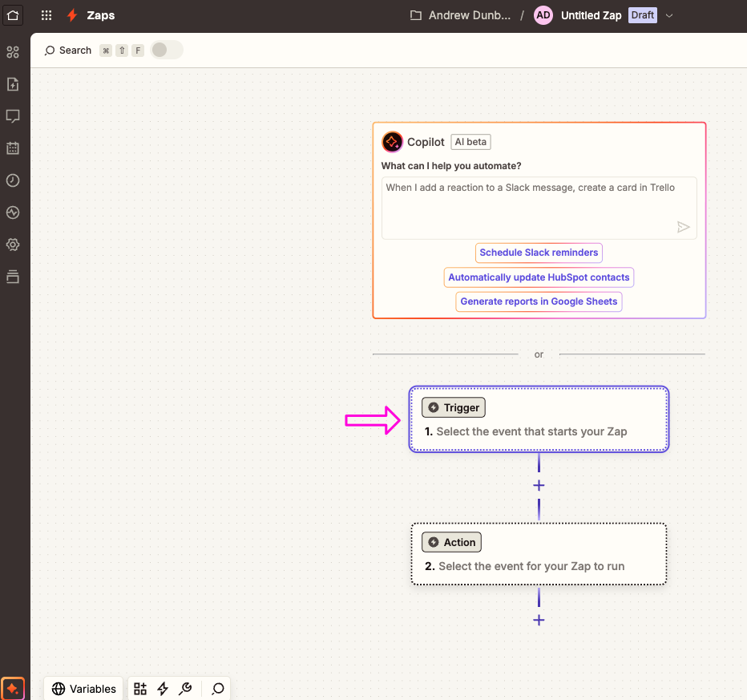Viewport: 747px width, 700px height.
Task: Open Search in the editor toolbar
Action: (67, 50)
